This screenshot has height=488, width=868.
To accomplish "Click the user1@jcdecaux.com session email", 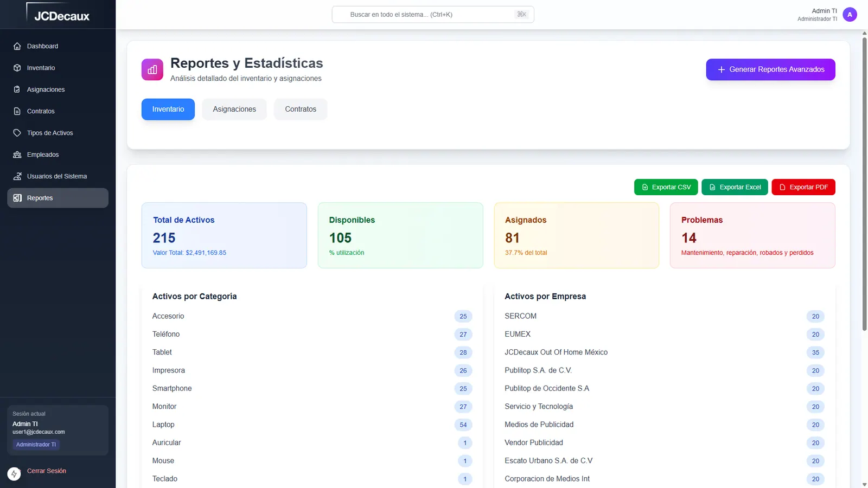I will 39,432.
